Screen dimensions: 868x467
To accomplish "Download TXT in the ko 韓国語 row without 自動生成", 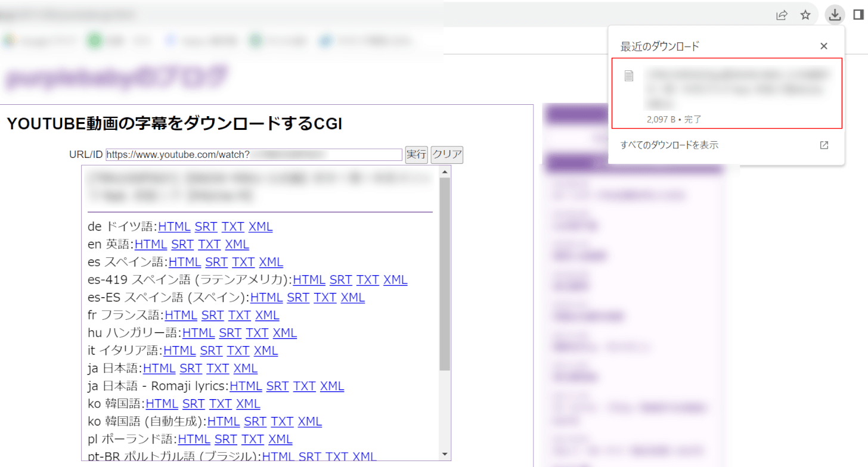I will pos(221,403).
